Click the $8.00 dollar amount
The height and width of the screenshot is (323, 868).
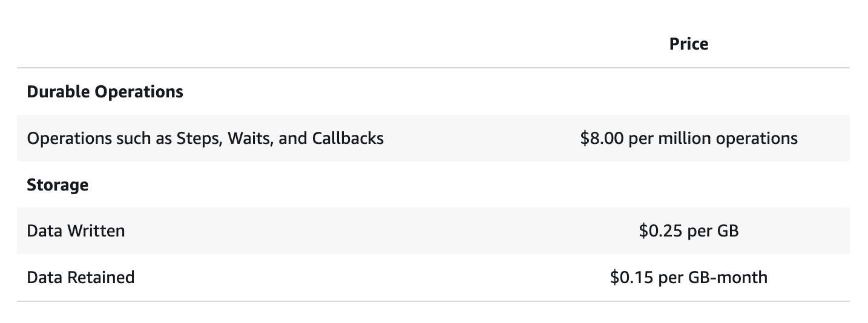[602, 139]
